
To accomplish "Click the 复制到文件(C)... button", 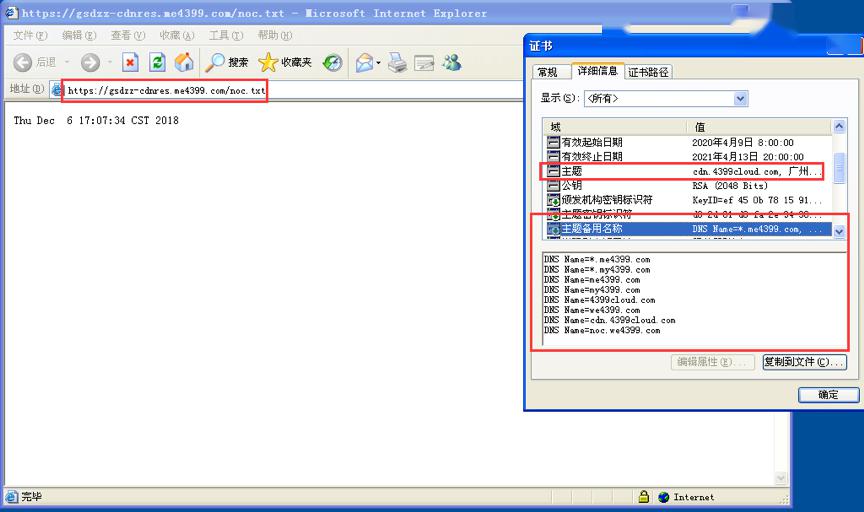I will point(804,362).
